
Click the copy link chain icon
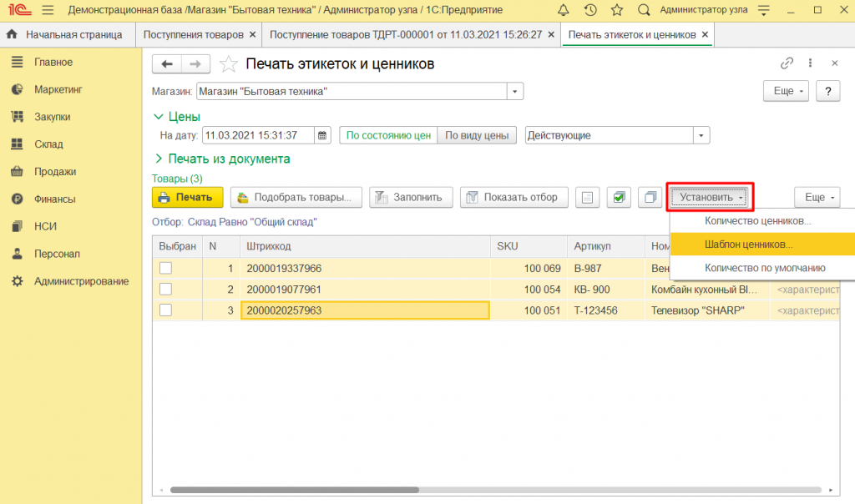tap(787, 63)
